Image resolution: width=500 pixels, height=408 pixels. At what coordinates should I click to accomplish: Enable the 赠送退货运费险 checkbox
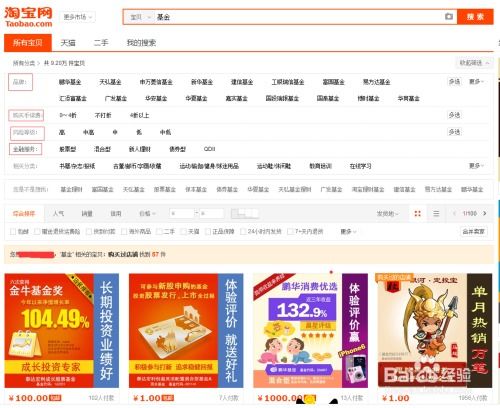point(37,231)
